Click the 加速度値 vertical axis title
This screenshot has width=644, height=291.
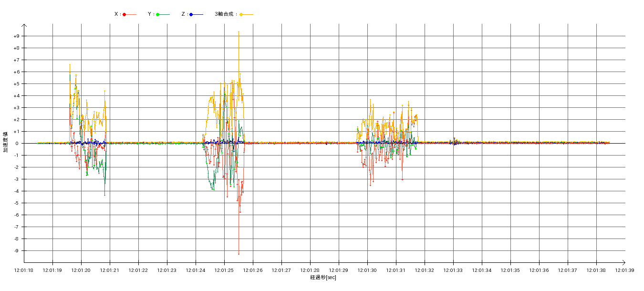(6, 142)
